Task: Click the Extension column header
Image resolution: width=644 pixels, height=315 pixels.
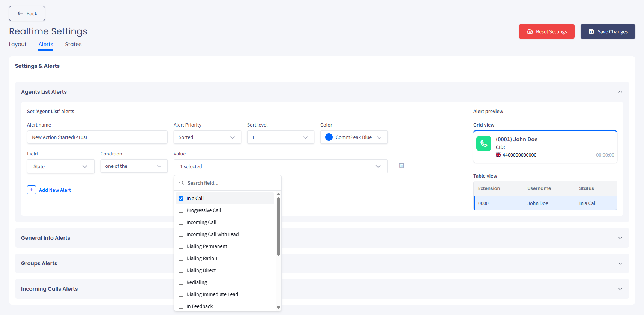Action: pyautogui.click(x=489, y=188)
